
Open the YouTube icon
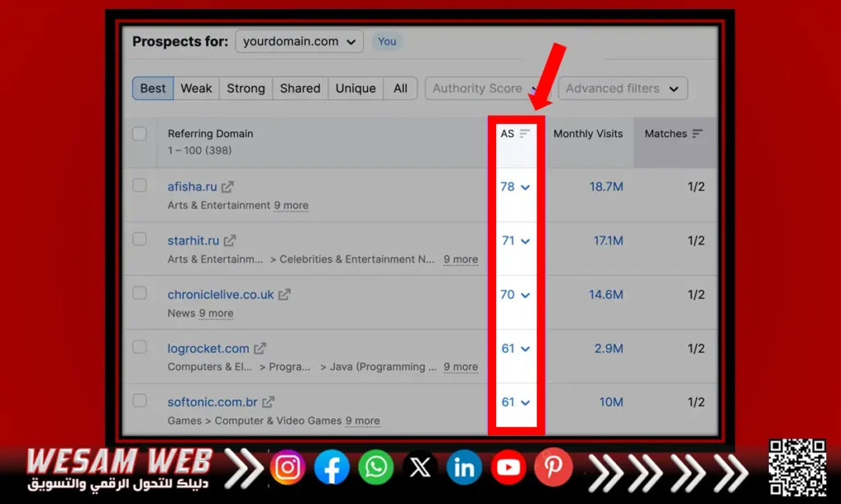click(x=508, y=468)
